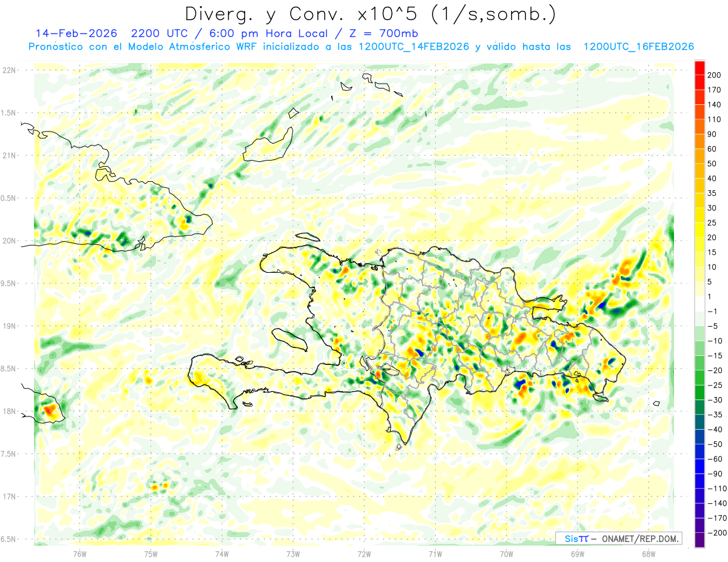Click the "68W" longitude label
The width and height of the screenshot is (728, 562).
[649, 554]
